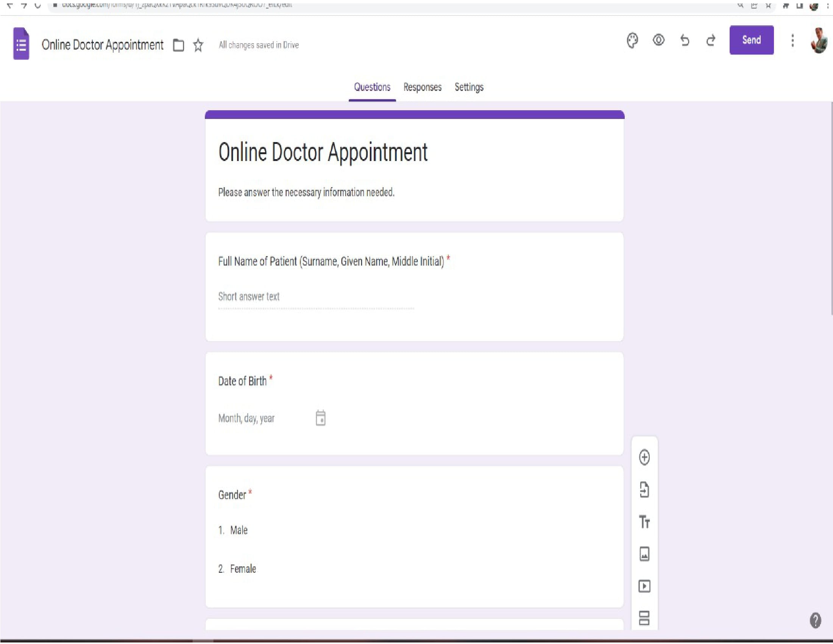
Task: Add a new question with plus icon
Action: (644, 458)
